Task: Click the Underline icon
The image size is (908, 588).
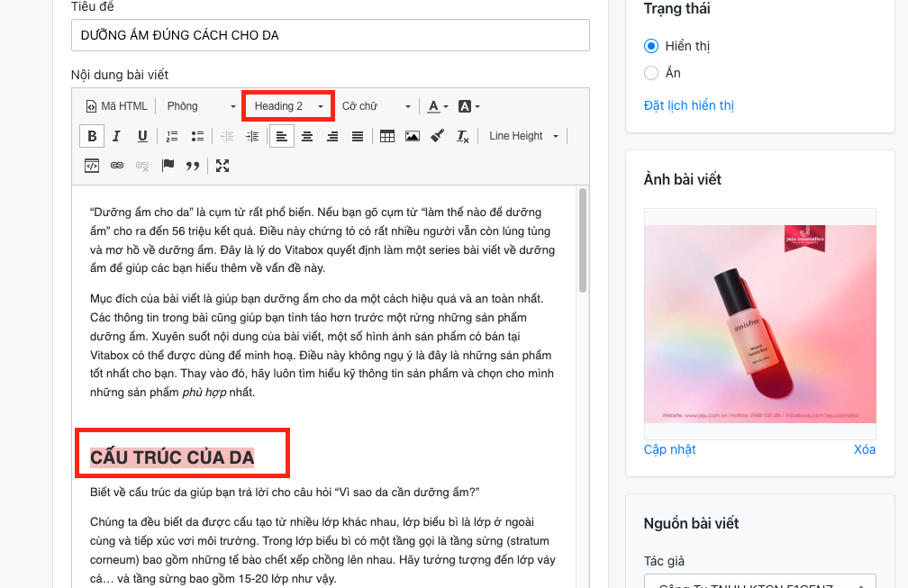Action: tap(142, 136)
